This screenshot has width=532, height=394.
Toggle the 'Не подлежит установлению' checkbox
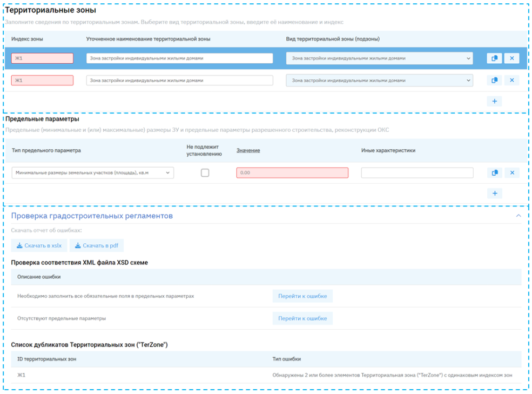click(x=205, y=173)
